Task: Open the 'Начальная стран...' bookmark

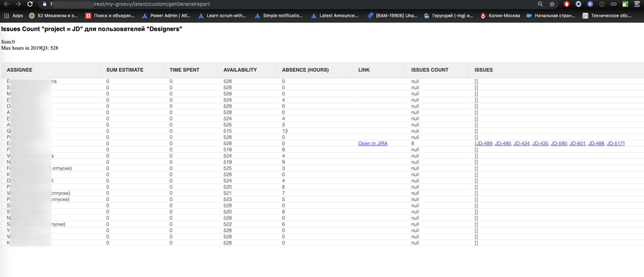Action: [x=550, y=16]
